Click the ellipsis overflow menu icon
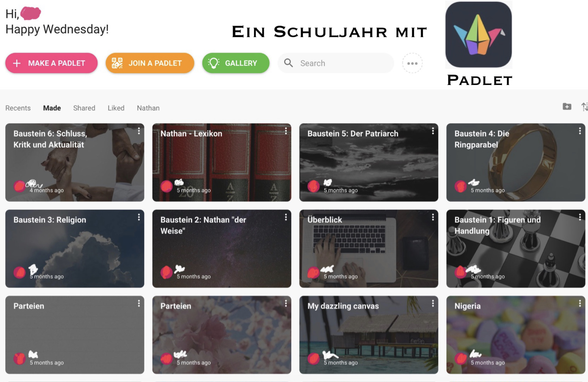Image resolution: width=588 pixels, height=382 pixels. 412,63
